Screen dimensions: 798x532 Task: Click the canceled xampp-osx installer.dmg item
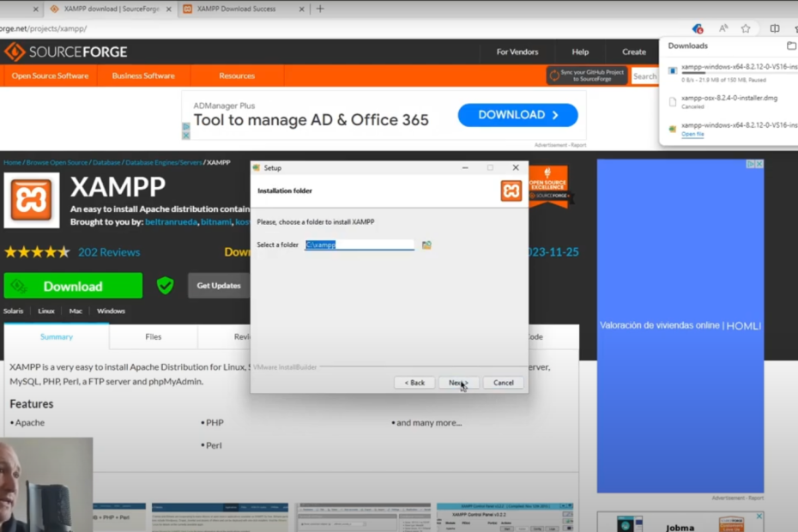coord(730,102)
